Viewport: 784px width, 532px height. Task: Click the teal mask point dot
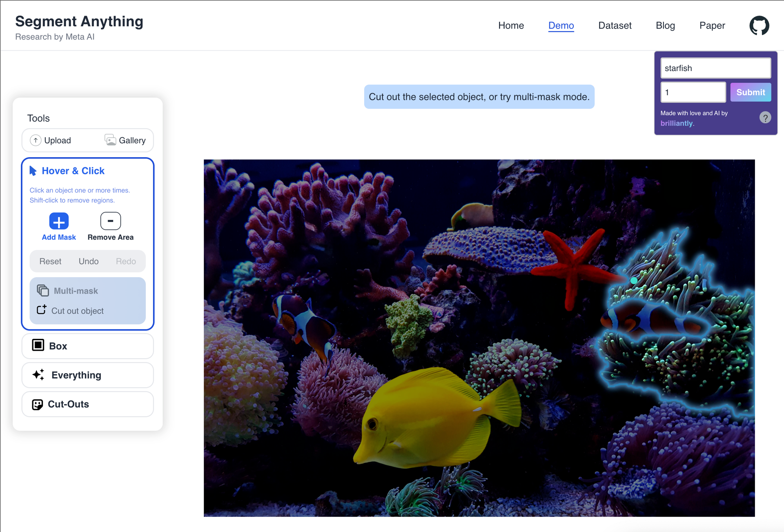(x=633, y=280)
